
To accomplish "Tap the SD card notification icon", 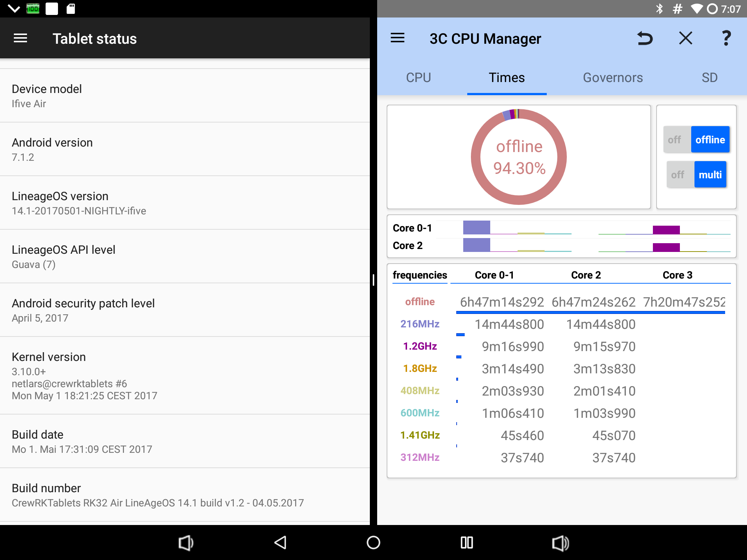I will pyautogui.click(x=71, y=9).
